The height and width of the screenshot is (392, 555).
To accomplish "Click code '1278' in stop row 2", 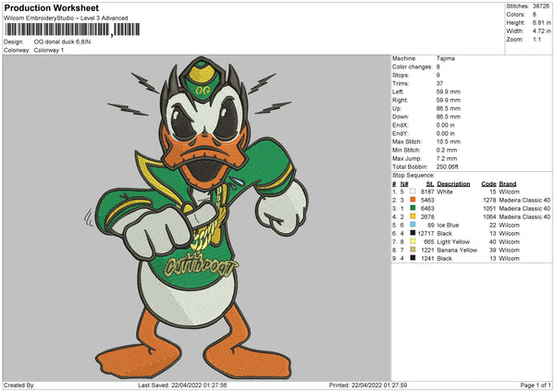I will (x=489, y=201).
